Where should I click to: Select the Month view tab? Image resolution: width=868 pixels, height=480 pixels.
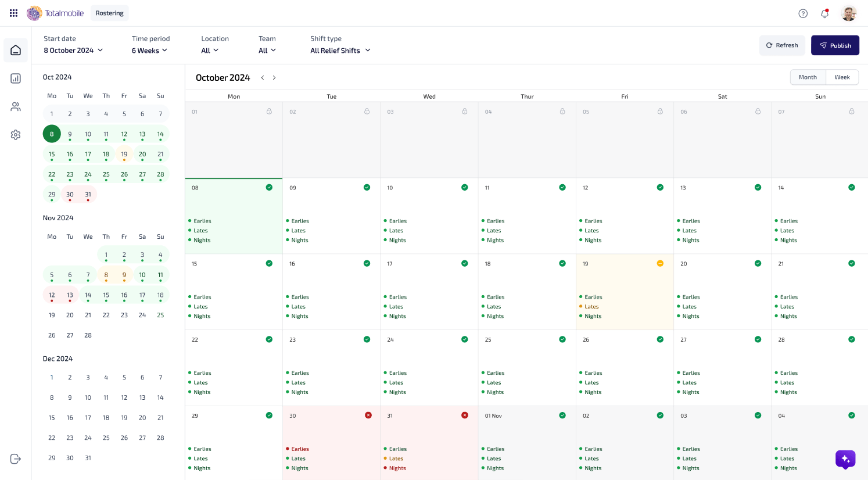pos(808,77)
